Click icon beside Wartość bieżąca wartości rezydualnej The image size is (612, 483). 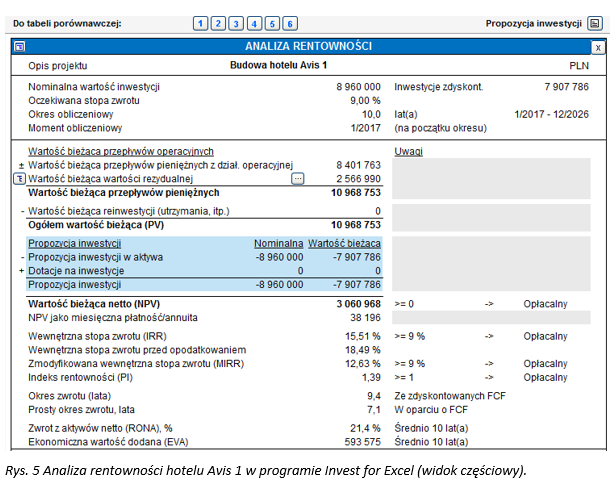(x=20, y=179)
